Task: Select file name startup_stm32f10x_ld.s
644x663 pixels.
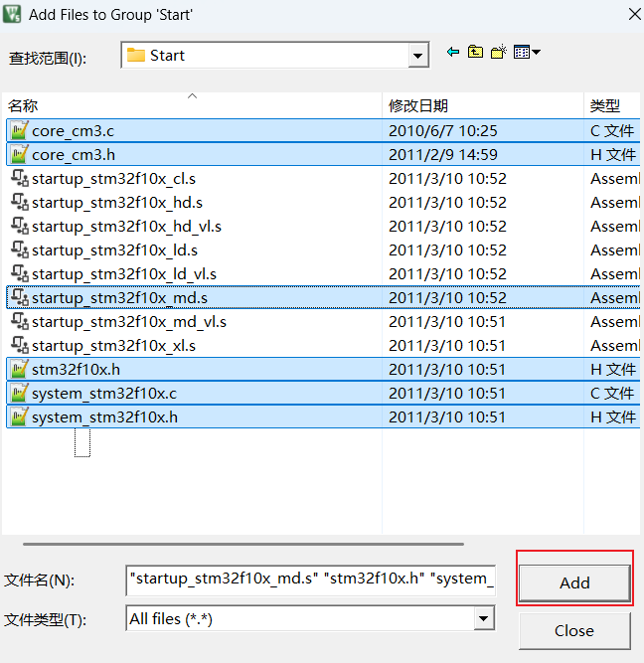Action: [x=114, y=250]
